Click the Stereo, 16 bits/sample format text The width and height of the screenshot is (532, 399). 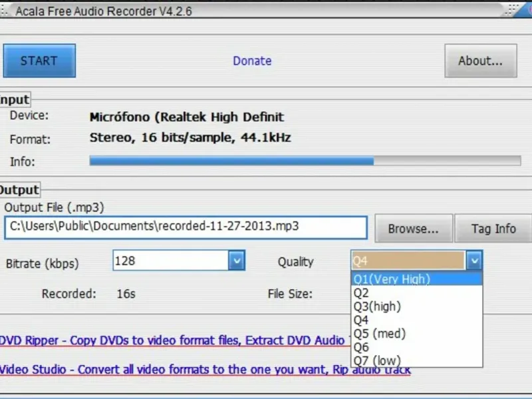click(x=190, y=138)
